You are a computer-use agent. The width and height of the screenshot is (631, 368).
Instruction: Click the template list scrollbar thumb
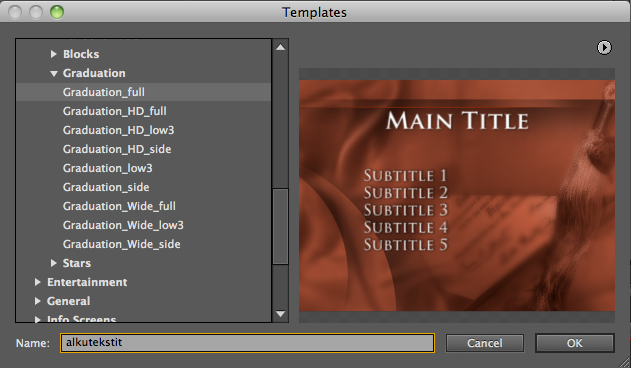[280, 226]
